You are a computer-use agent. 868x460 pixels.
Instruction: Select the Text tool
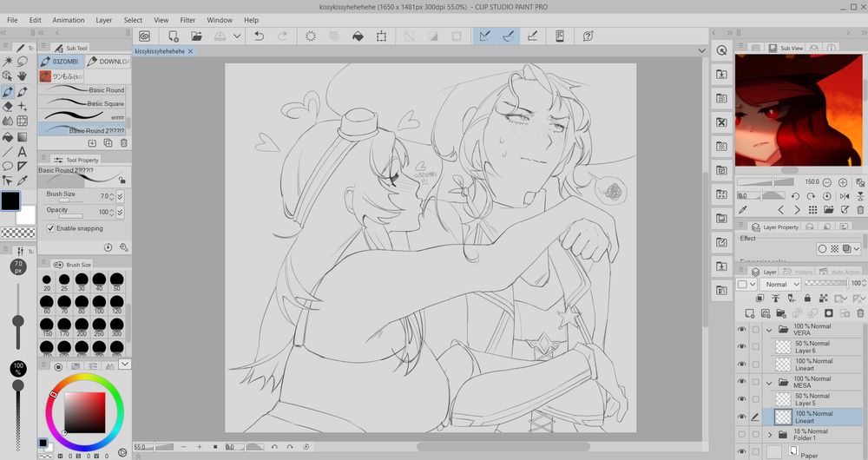[23, 151]
